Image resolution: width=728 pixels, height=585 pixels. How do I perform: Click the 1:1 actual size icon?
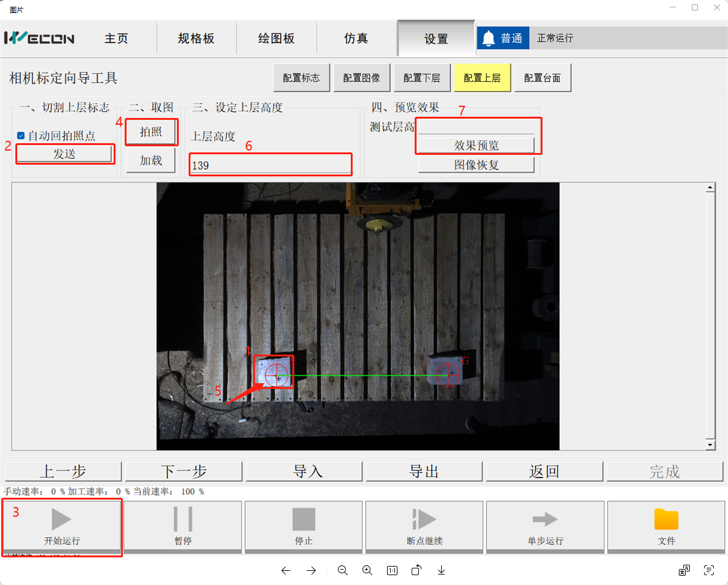[x=392, y=570]
